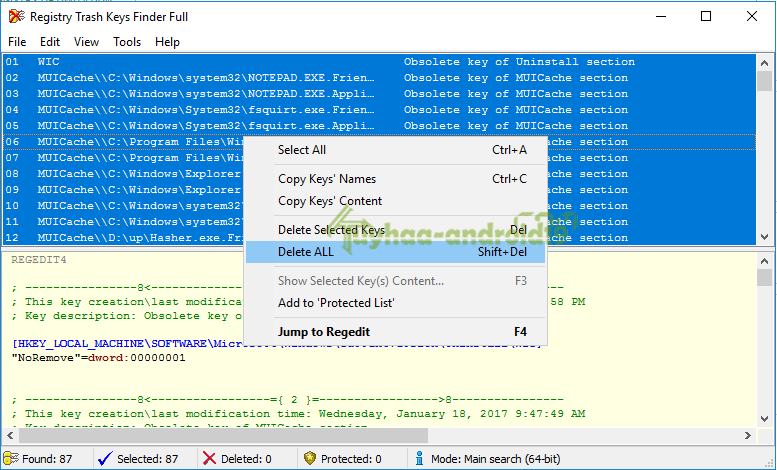Click the "NoRemove"=dword:00000001 line

pyautogui.click(x=98, y=357)
